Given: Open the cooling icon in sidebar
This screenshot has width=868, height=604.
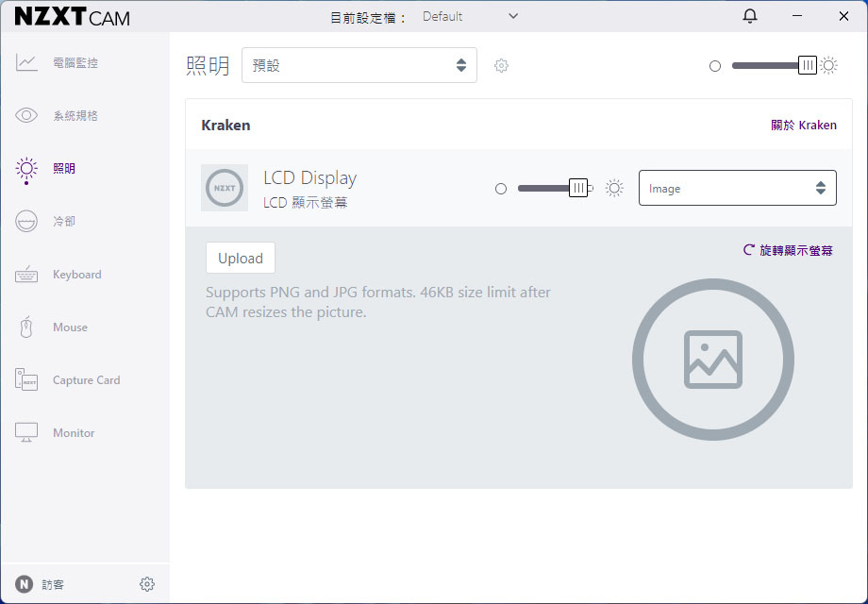Looking at the screenshot, I should click(26, 221).
